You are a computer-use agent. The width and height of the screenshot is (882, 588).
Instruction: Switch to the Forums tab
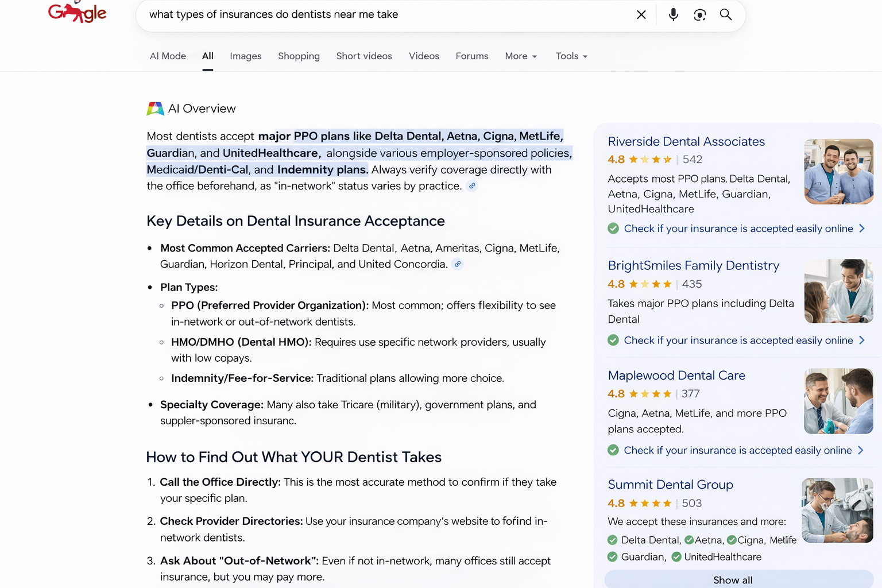click(x=472, y=56)
